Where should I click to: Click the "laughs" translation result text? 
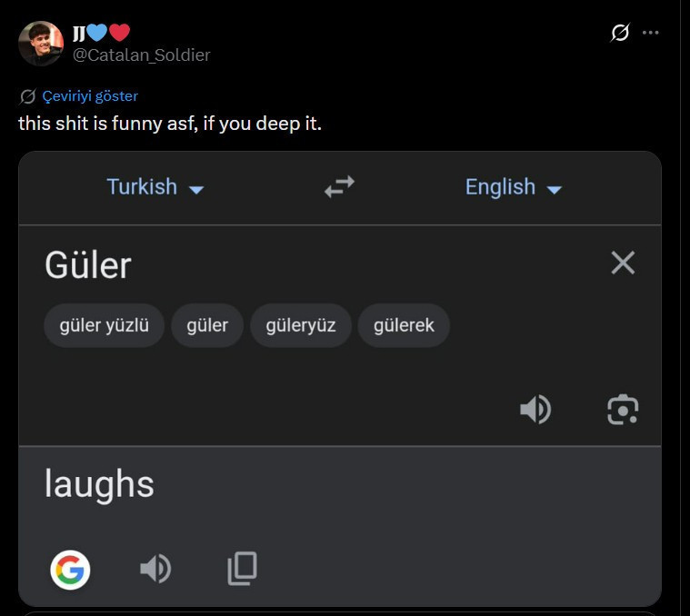[x=99, y=484]
